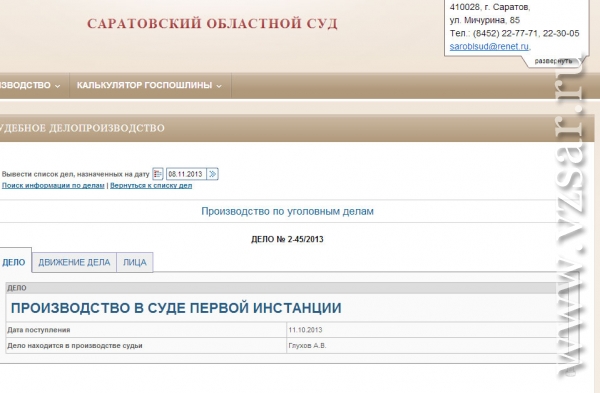Click the sarobIsud@renet.ru email link
Viewport: 600px width, 393px height.
pyautogui.click(x=489, y=46)
